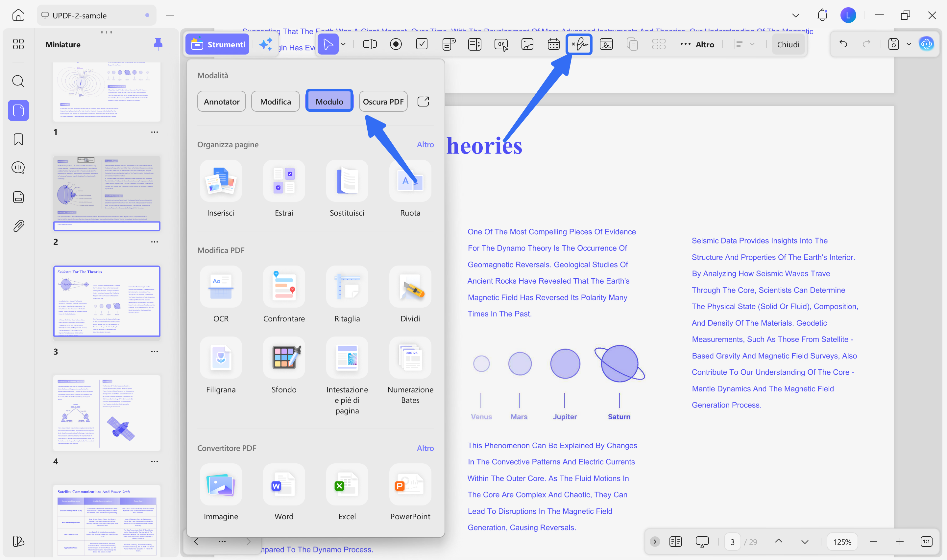The image size is (947, 560).
Task: Open the attachments paperclip panel
Action: [x=18, y=226]
